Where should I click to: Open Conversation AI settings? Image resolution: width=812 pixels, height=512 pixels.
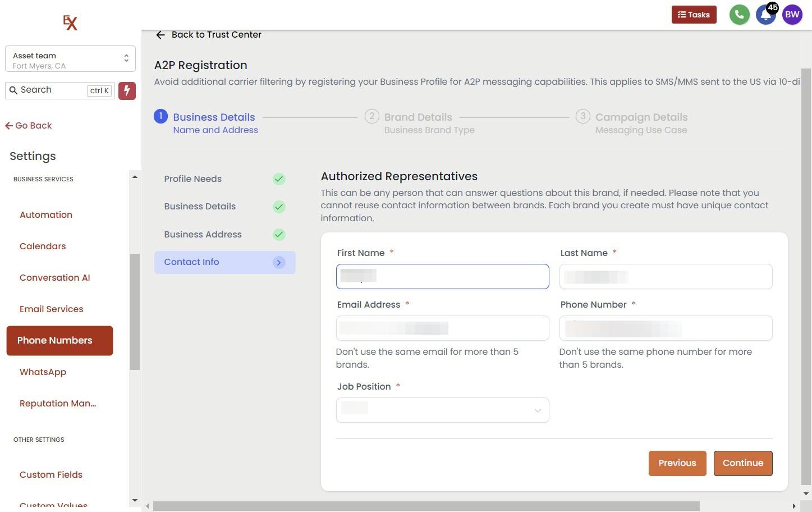click(x=54, y=277)
